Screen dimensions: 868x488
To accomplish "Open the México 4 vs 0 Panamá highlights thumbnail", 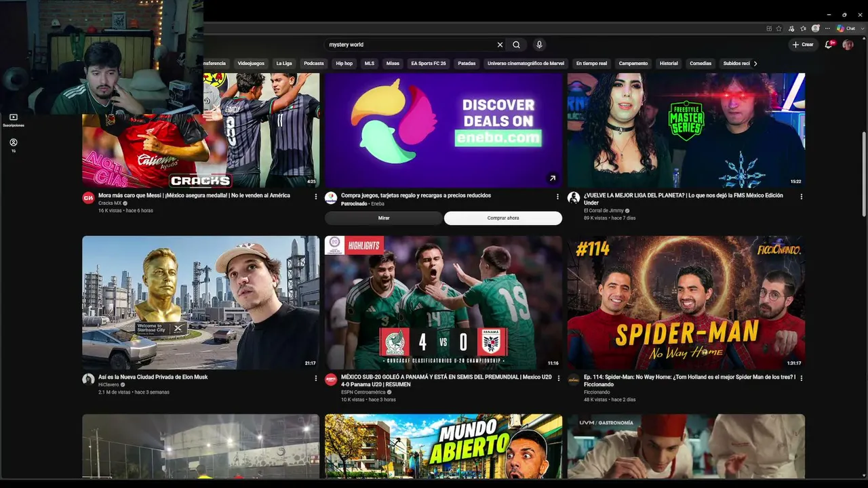I will tap(443, 302).
